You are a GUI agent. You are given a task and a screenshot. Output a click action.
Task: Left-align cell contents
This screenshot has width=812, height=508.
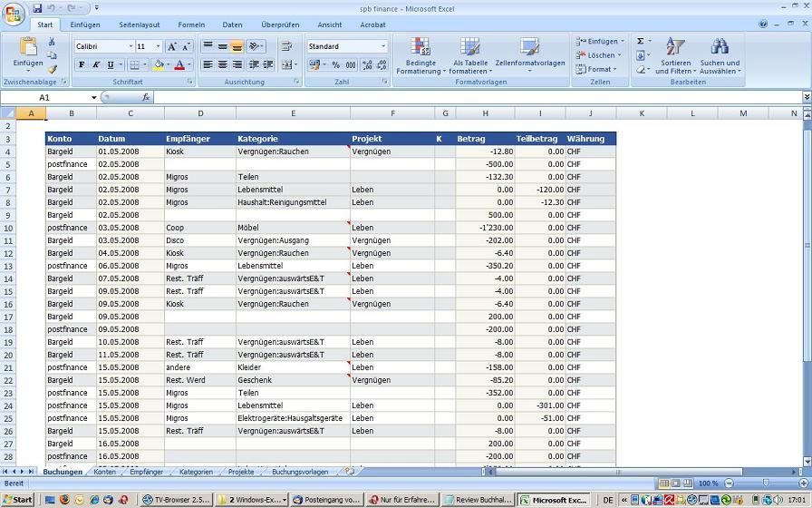(x=208, y=64)
